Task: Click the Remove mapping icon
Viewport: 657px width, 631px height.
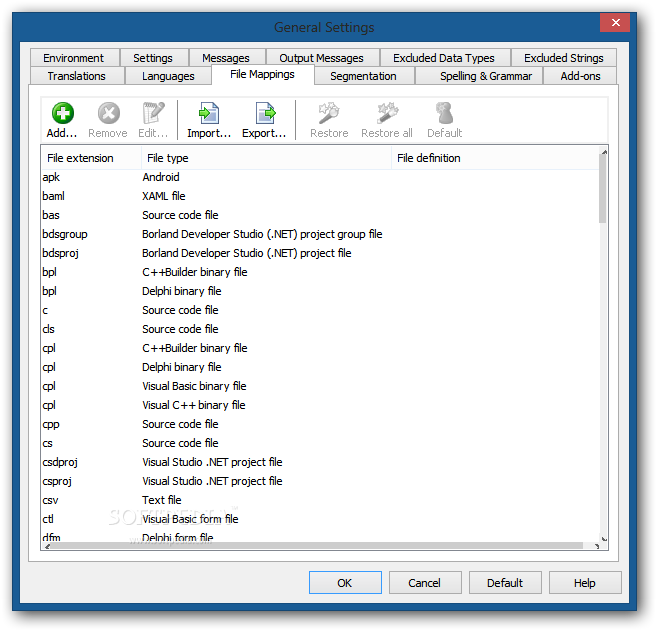Action: [x=109, y=113]
